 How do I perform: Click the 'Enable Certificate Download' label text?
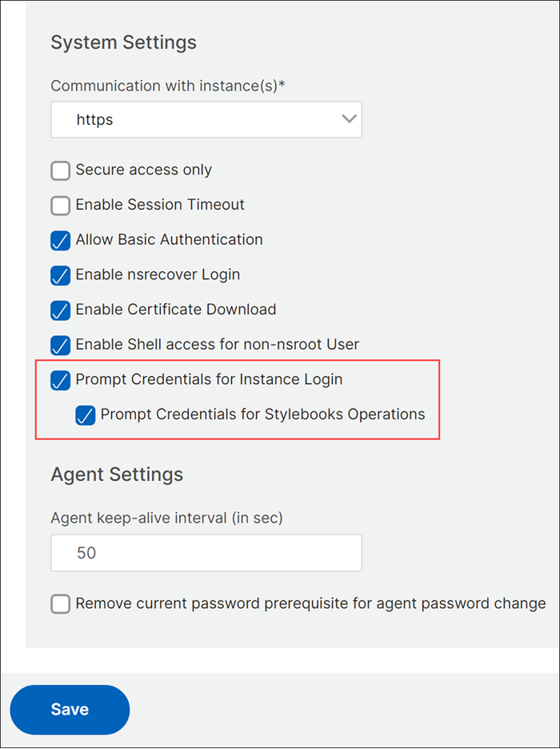[176, 309]
